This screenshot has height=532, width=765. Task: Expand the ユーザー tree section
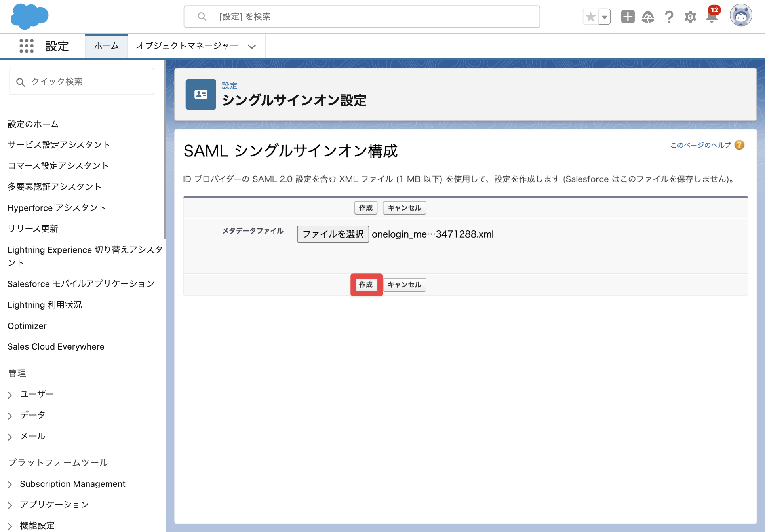tap(10, 395)
